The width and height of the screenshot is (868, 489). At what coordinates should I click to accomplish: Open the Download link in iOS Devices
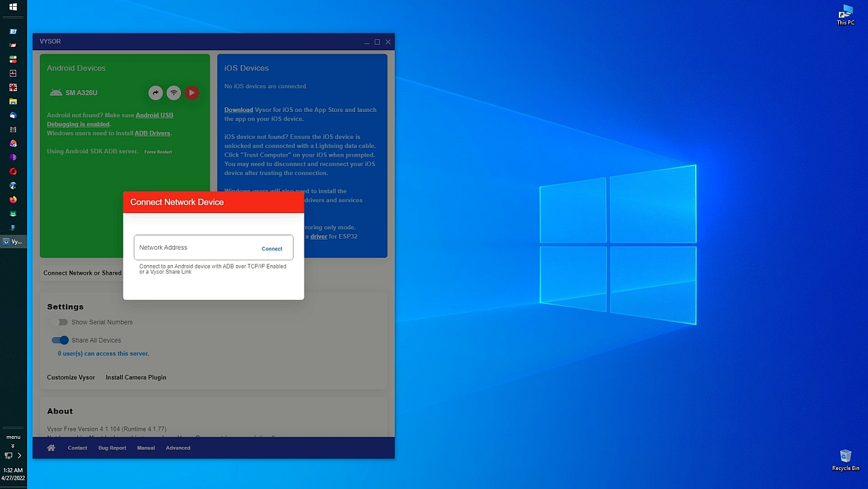point(239,110)
